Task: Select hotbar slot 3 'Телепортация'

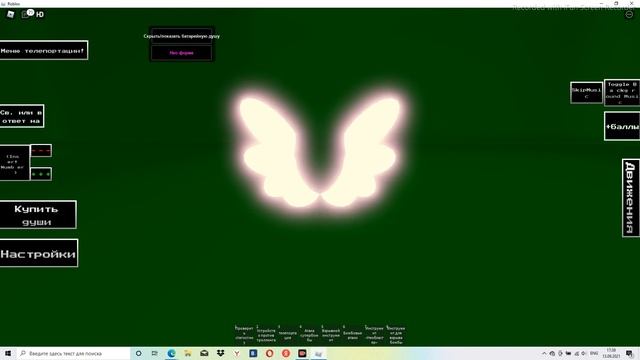Action: (288, 335)
